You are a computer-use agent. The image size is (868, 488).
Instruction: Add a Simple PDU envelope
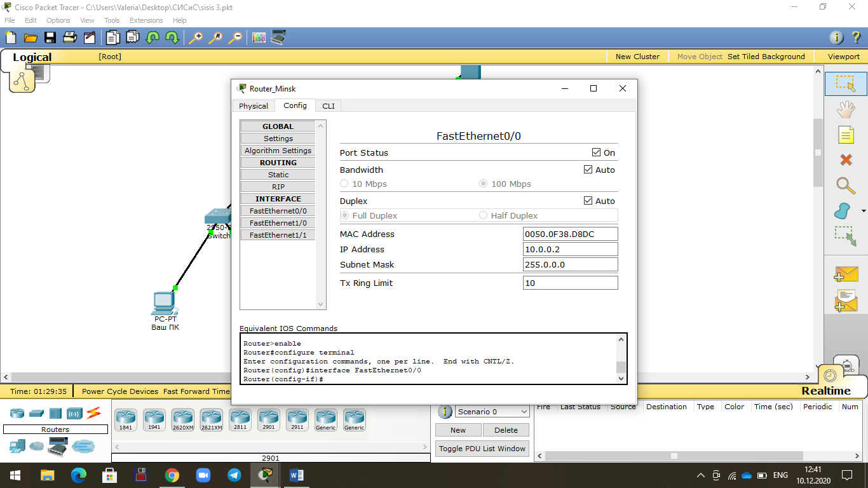click(846, 274)
